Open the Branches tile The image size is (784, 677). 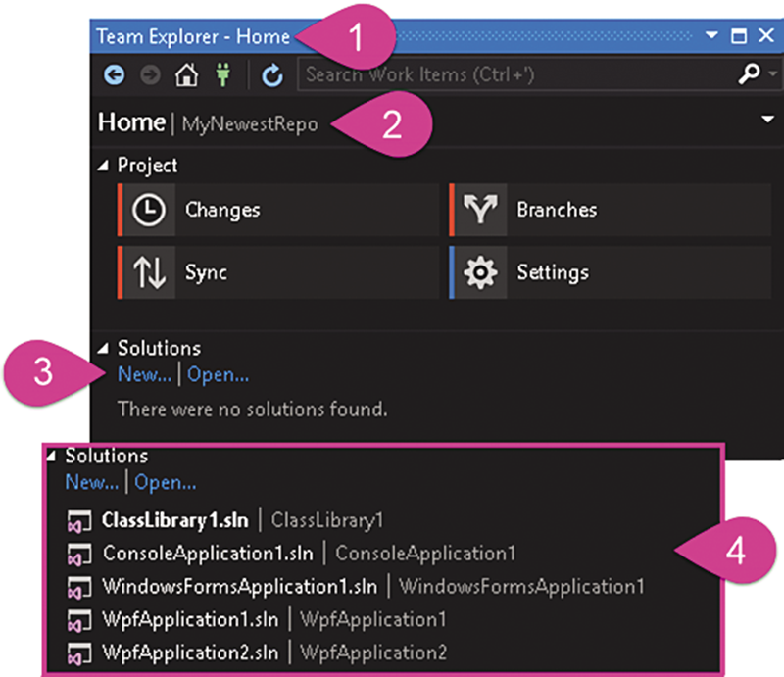pyautogui.click(x=611, y=210)
